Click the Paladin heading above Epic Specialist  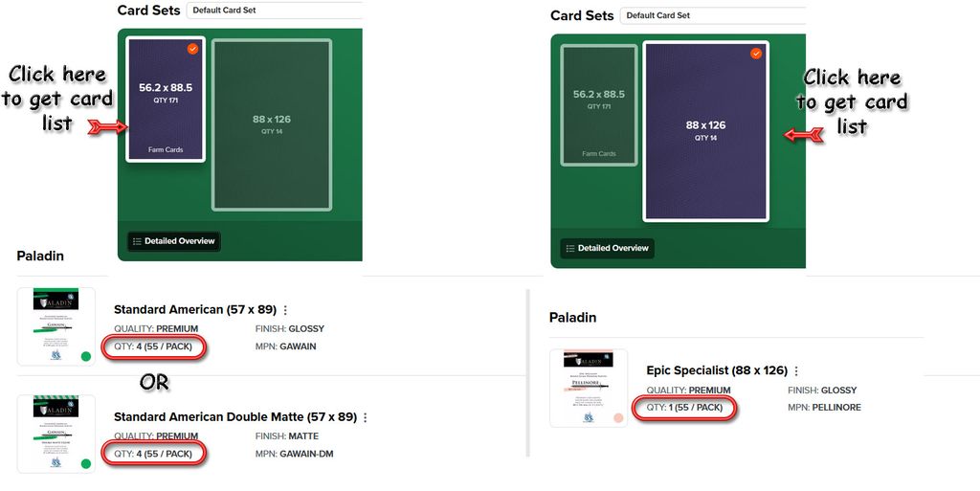(x=572, y=318)
